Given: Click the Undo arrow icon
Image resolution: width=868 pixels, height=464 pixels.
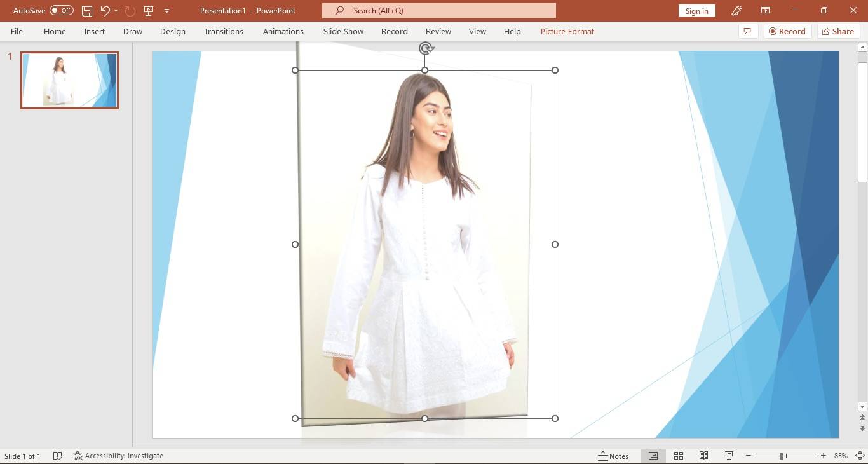Looking at the screenshot, I should [104, 10].
